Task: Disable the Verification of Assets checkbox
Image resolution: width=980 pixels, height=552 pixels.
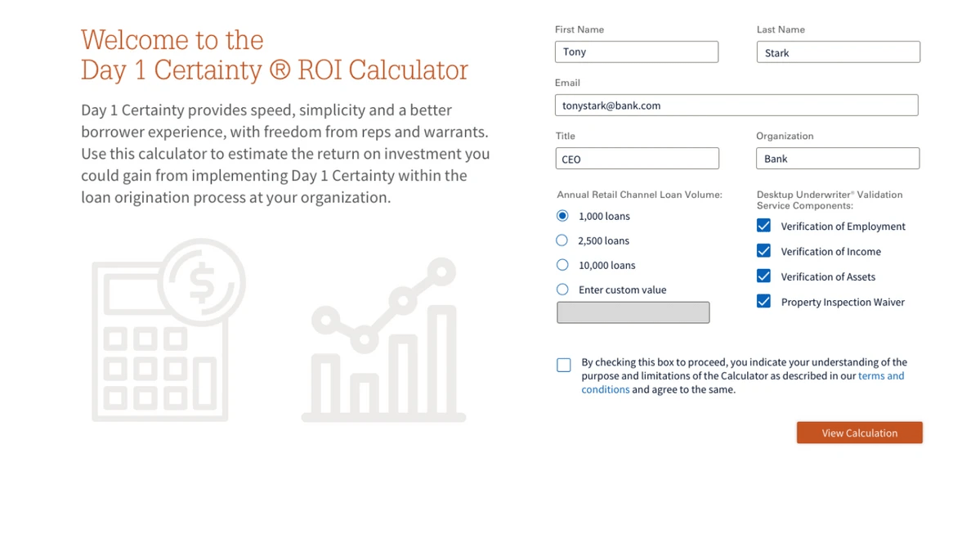Action: (763, 276)
